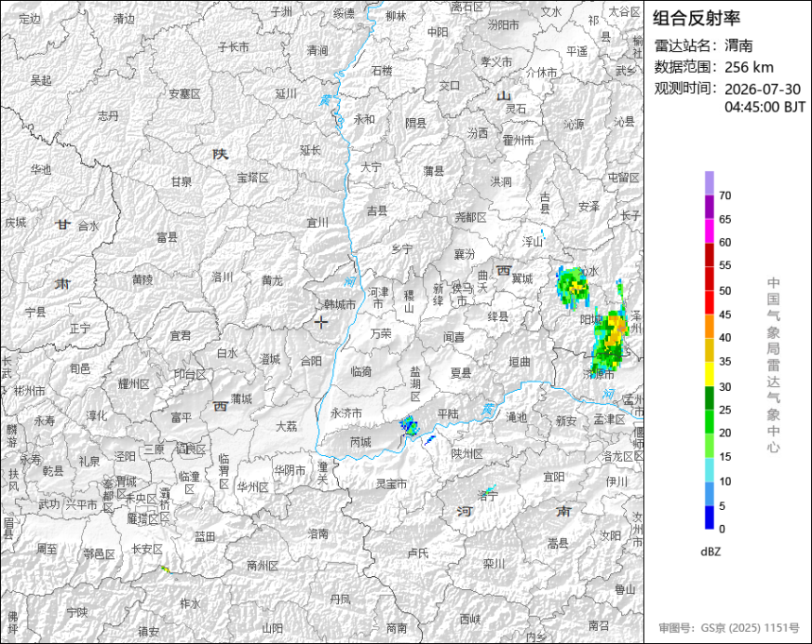Click the tiny echo beside 洛宁

click(x=490, y=488)
